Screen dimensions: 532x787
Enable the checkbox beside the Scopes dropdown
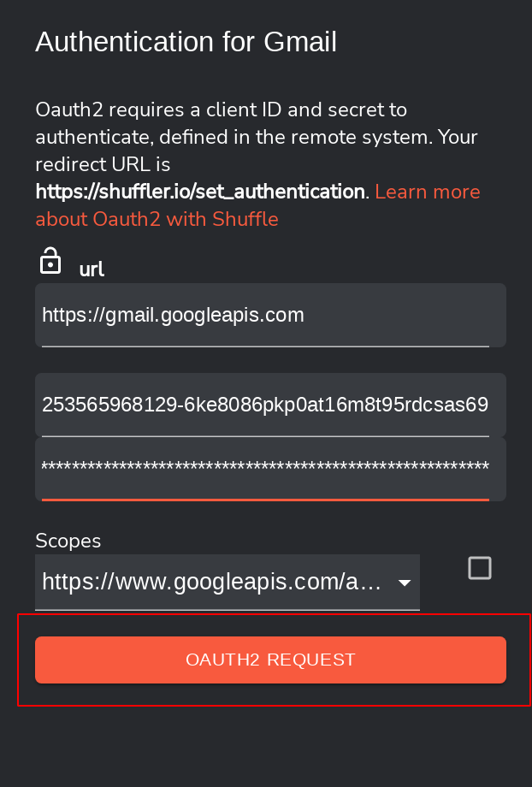click(480, 566)
